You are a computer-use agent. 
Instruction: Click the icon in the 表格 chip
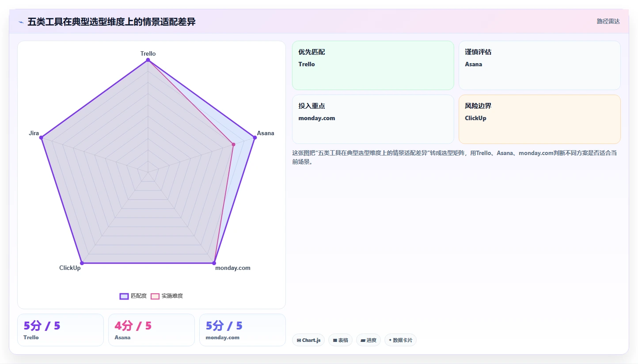[x=335, y=340]
